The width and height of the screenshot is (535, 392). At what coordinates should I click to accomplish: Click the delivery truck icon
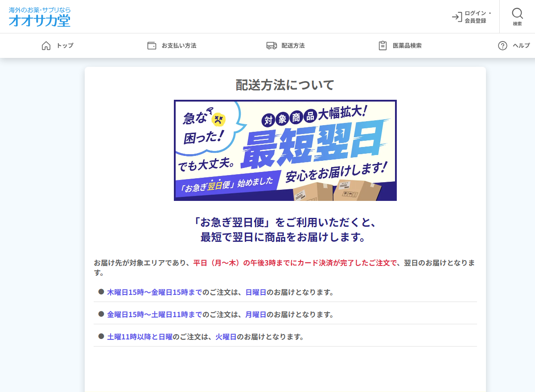pos(272,45)
